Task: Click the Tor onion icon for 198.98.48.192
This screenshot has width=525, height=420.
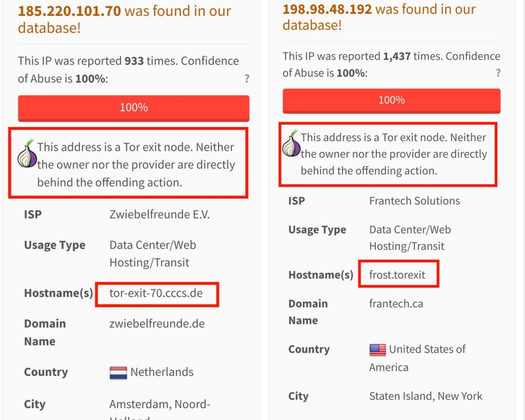Action: click(291, 144)
